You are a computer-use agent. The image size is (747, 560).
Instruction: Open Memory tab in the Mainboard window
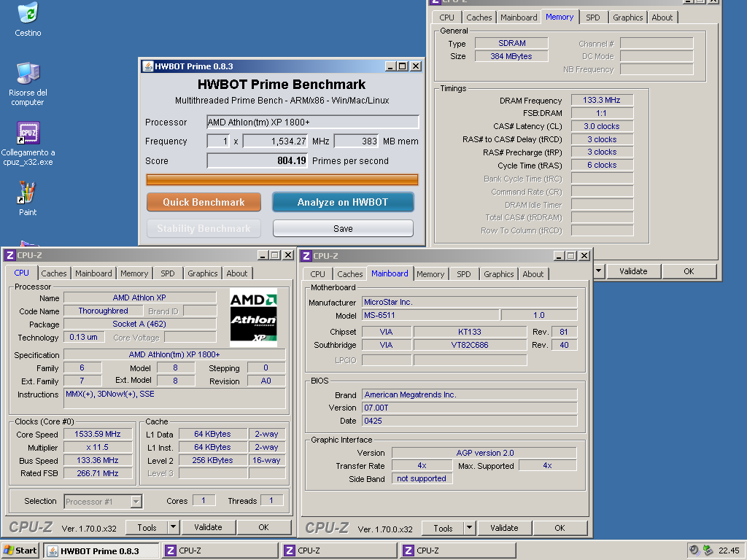430,274
